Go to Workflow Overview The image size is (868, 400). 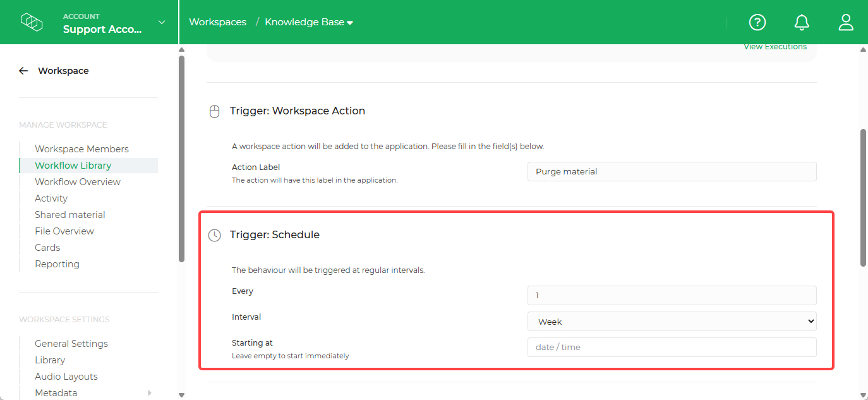78,182
